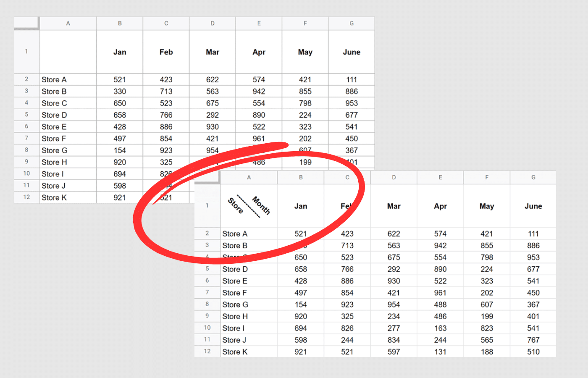Click the May value 199 for Store H
Screen dimensions: 588x378
[486, 316]
